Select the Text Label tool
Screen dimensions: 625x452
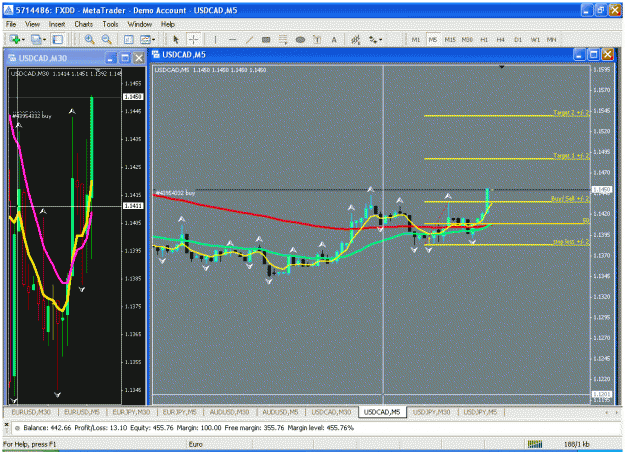coord(317,39)
